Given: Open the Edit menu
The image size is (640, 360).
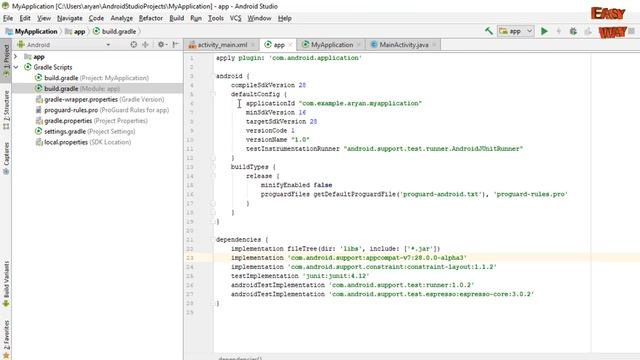Looking at the screenshot, I should click(x=25, y=18).
